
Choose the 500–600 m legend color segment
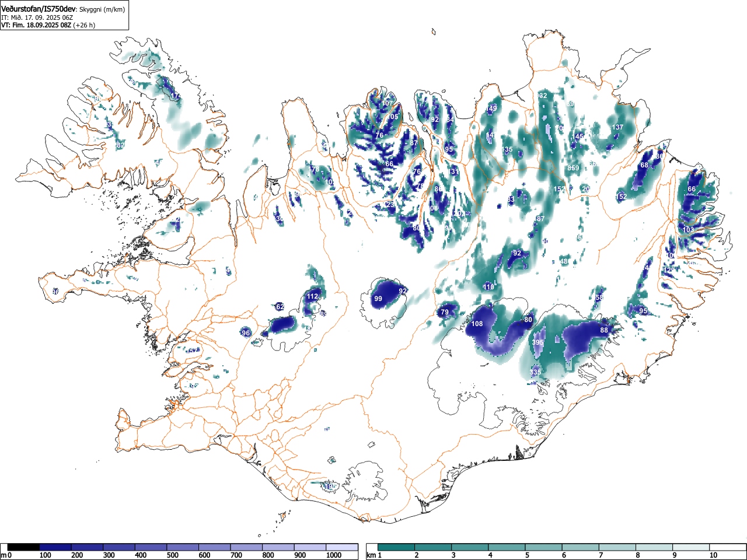click(x=183, y=547)
